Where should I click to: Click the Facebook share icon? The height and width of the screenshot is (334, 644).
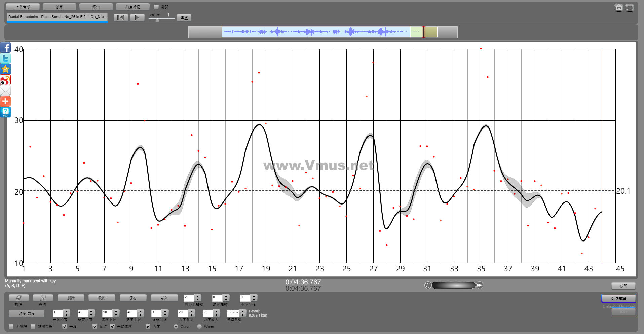point(6,48)
